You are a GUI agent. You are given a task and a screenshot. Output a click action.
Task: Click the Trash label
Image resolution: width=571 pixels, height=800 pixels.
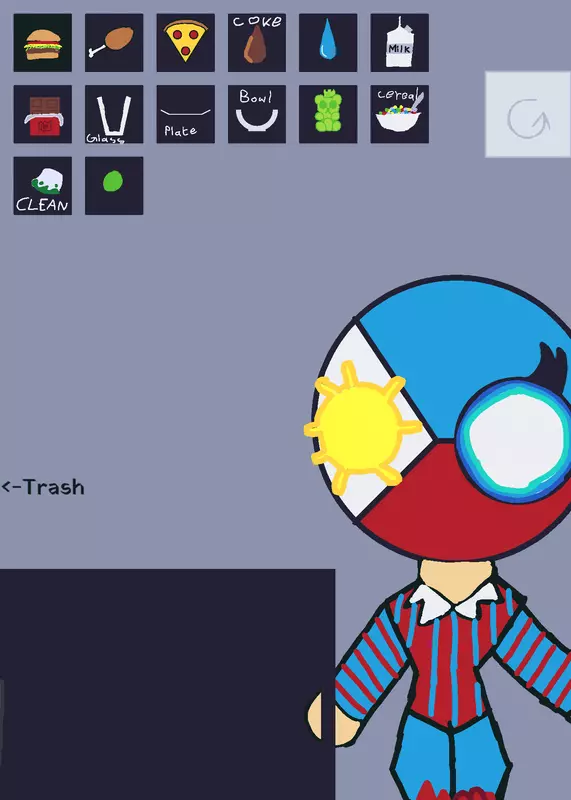coord(43,487)
